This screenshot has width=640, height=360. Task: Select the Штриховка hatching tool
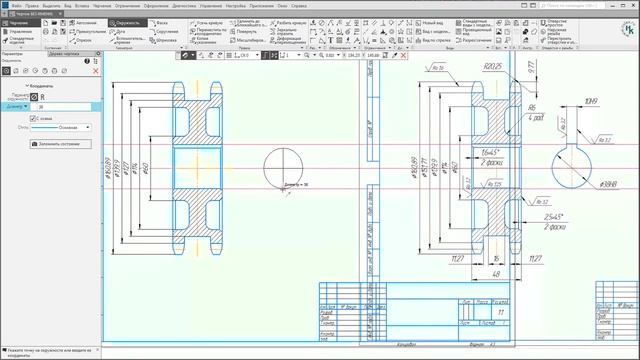[163, 40]
